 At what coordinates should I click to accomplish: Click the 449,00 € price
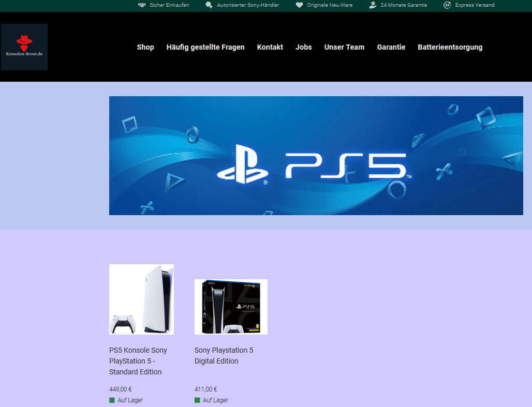pos(121,389)
